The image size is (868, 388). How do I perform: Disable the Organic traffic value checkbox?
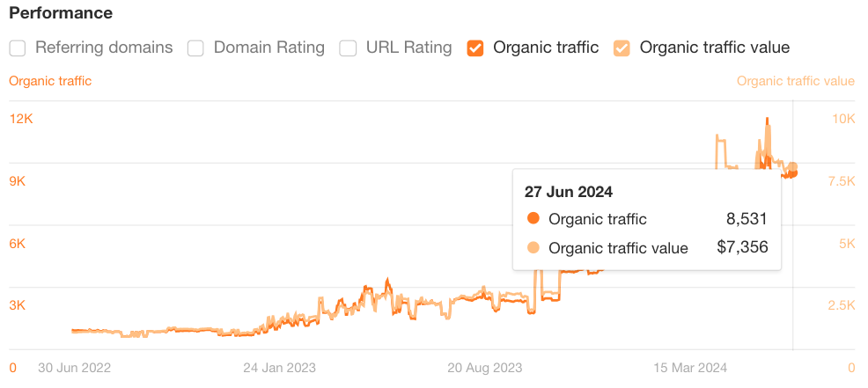click(x=622, y=48)
